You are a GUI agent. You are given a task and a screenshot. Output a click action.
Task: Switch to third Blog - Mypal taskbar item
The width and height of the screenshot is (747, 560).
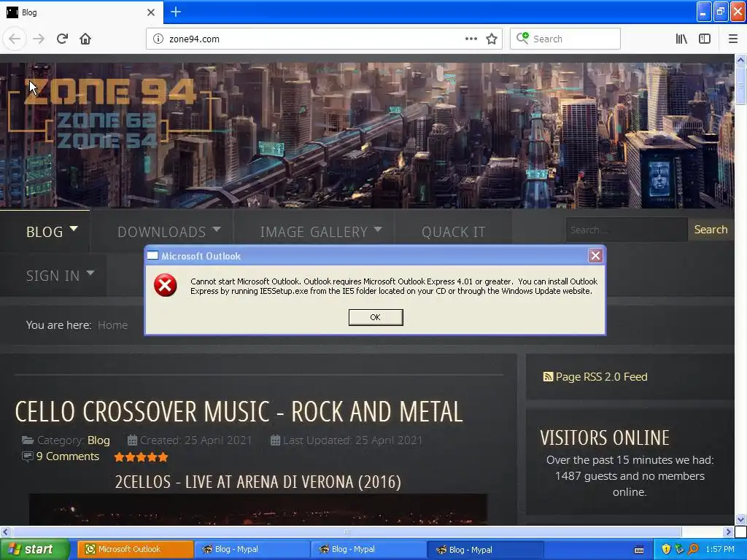tap(485, 549)
